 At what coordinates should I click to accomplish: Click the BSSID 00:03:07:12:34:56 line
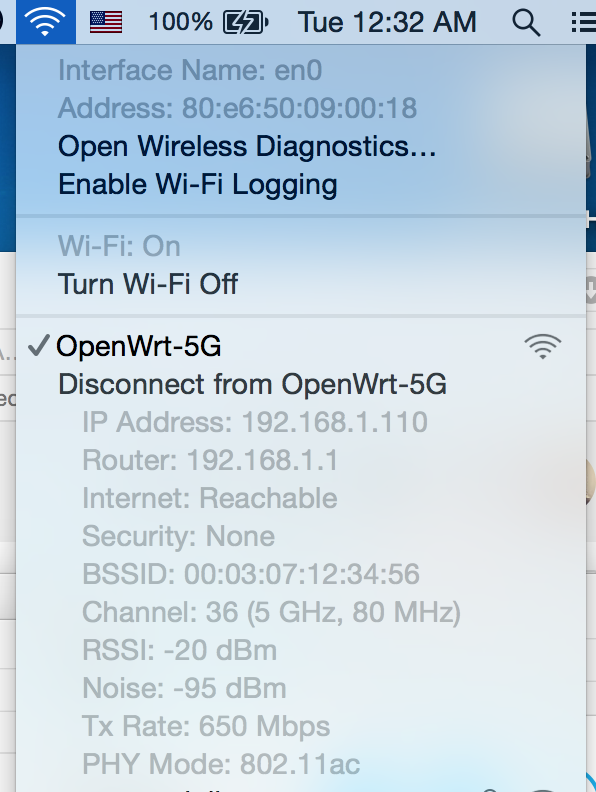click(x=251, y=574)
